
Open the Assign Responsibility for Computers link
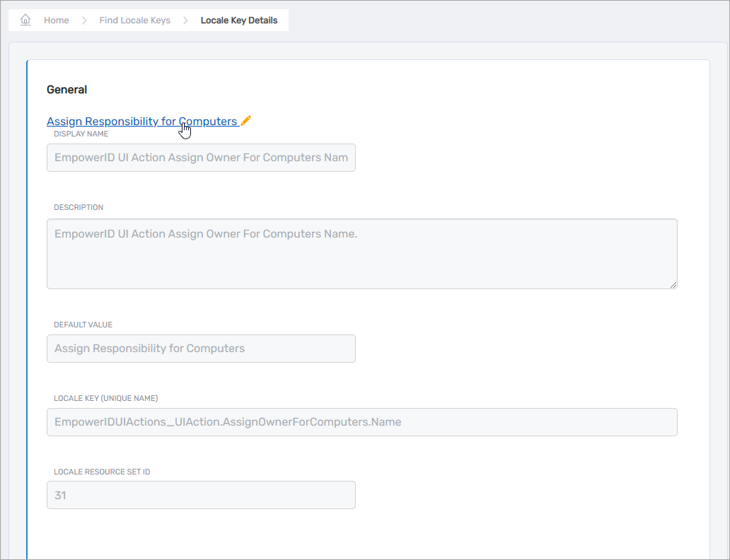(x=141, y=122)
